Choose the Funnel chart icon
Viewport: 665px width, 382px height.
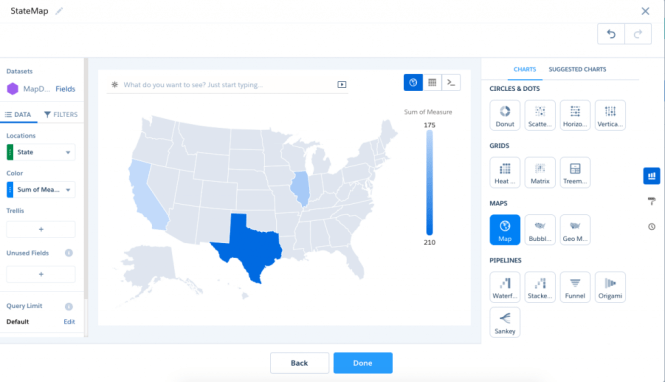pos(575,287)
